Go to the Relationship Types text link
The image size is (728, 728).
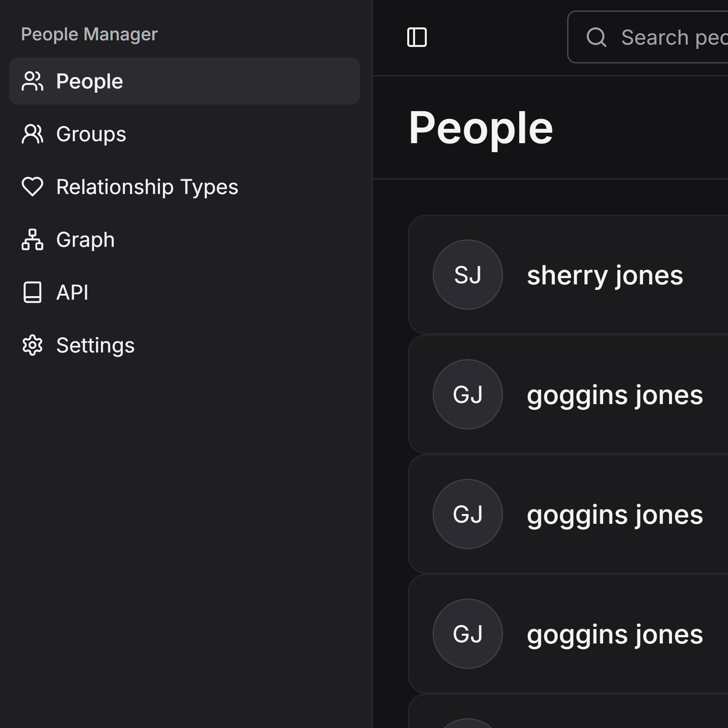tap(147, 187)
